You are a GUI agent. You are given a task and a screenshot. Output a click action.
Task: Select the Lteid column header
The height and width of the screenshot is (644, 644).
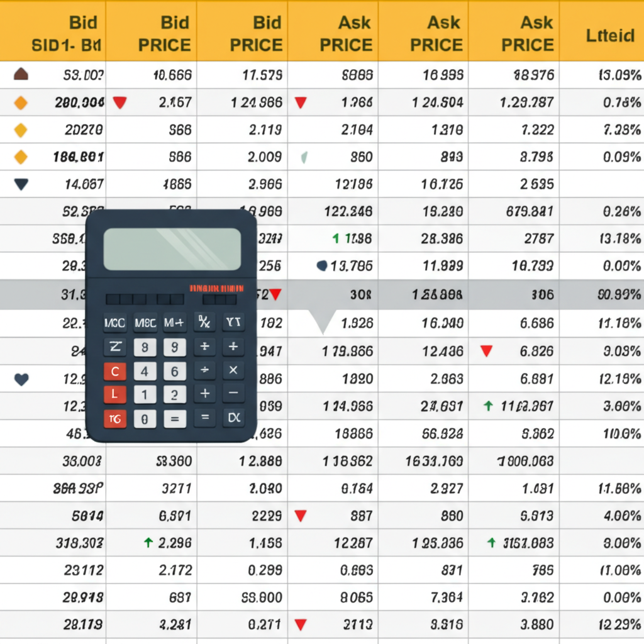609,35
